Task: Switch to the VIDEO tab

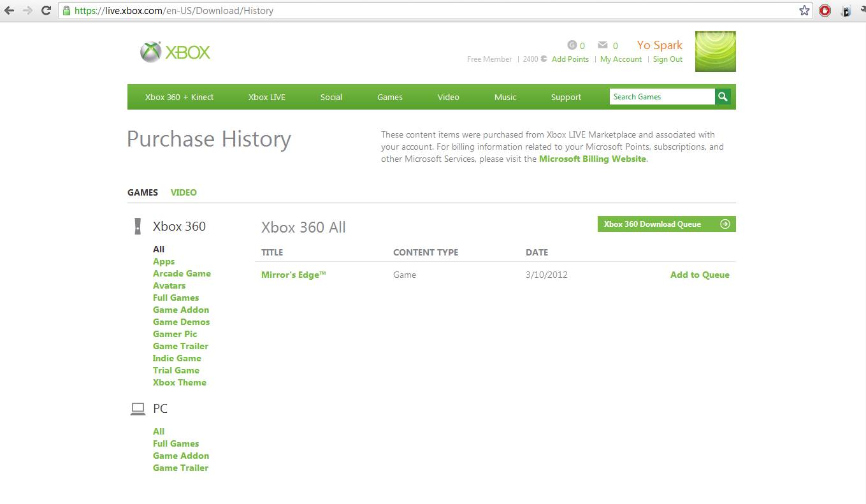Action: point(184,192)
